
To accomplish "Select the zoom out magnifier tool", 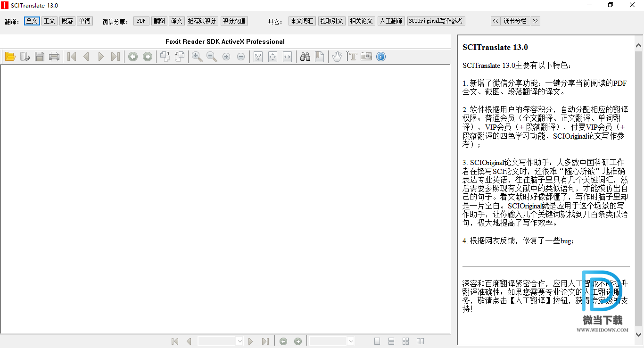I will tap(212, 57).
